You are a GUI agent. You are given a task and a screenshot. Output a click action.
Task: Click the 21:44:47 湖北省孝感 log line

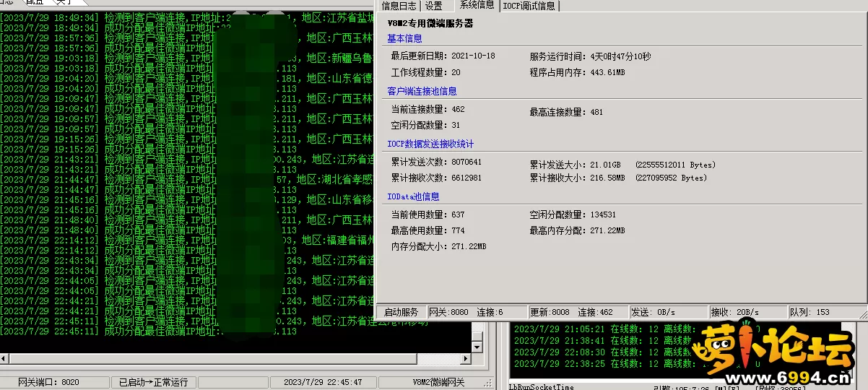click(188, 179)
